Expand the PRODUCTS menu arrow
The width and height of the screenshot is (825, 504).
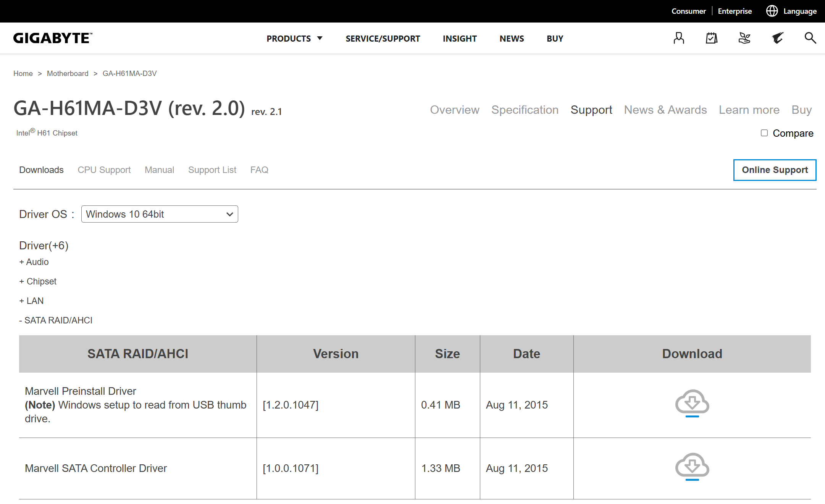(x=320, y=38)
